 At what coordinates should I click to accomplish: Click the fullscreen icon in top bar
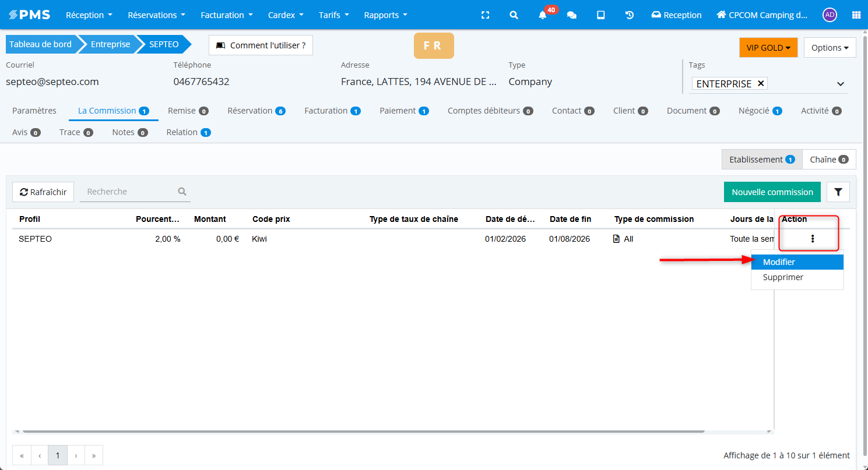pyautogui.click(x=485, y=15)
